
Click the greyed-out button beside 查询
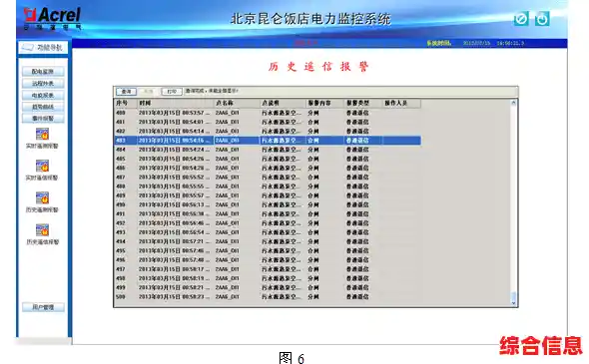(x=149, y=92)
